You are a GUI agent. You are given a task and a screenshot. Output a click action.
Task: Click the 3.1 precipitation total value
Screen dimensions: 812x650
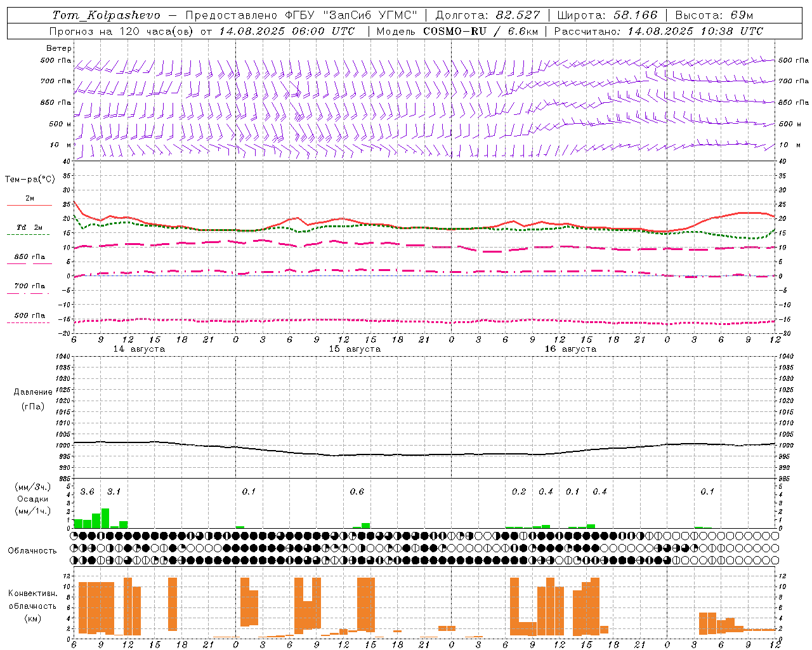click(x=114, y=492)
